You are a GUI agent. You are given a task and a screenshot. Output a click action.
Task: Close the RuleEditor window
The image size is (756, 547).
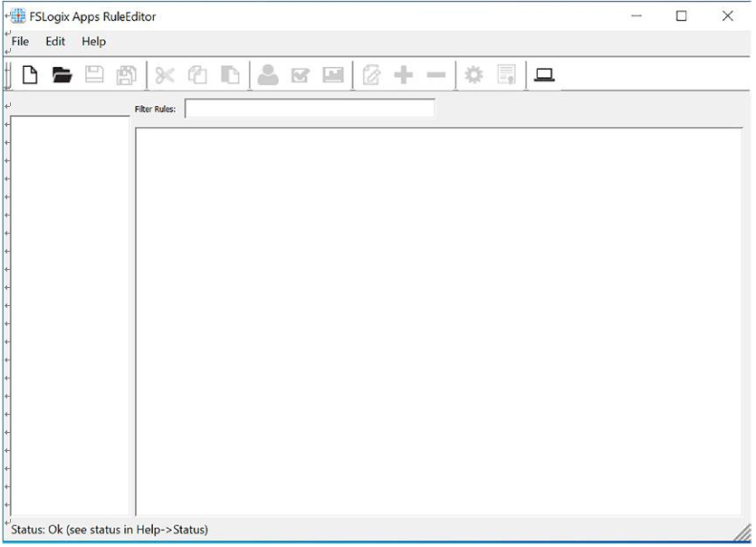(728, 16)
